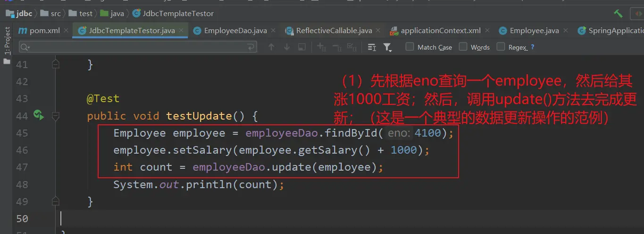The width and height of the screenshot is (644, 234).
Task: Click the count variable declaration on line 47
Action: tap(156, 167)
